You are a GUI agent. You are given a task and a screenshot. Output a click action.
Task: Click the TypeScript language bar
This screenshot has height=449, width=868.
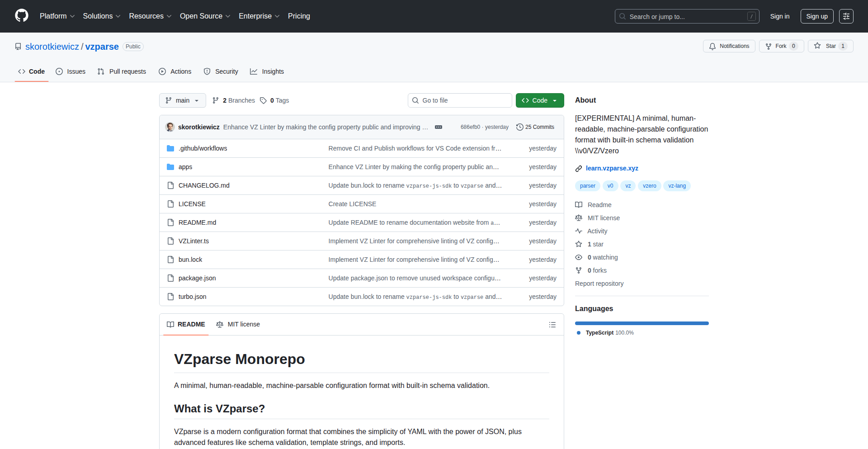[x=642, y=323]
